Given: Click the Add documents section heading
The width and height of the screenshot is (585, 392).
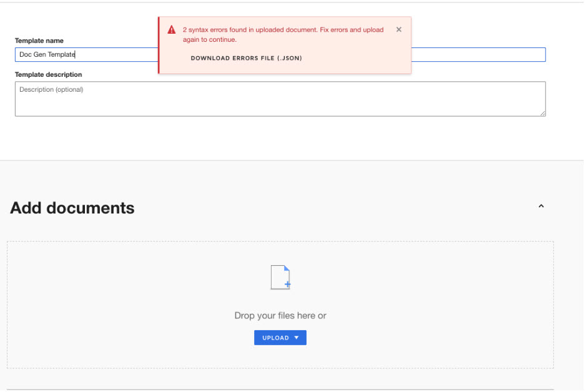Looking at the screenshot, I should pos(72,207).
